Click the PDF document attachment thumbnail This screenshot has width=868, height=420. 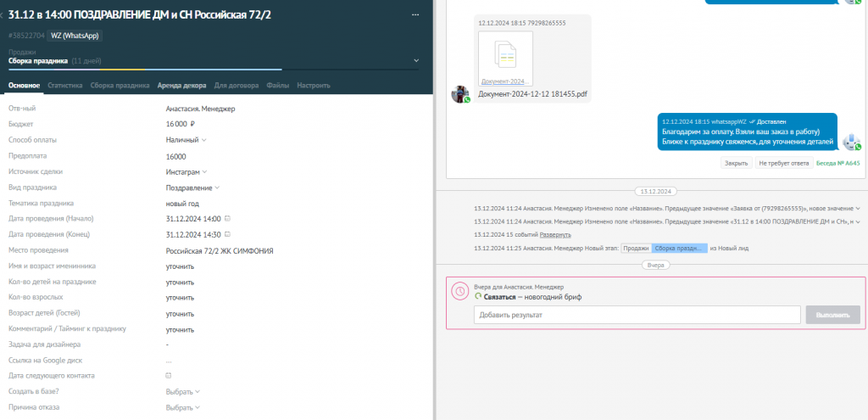(x=505, y=59)
